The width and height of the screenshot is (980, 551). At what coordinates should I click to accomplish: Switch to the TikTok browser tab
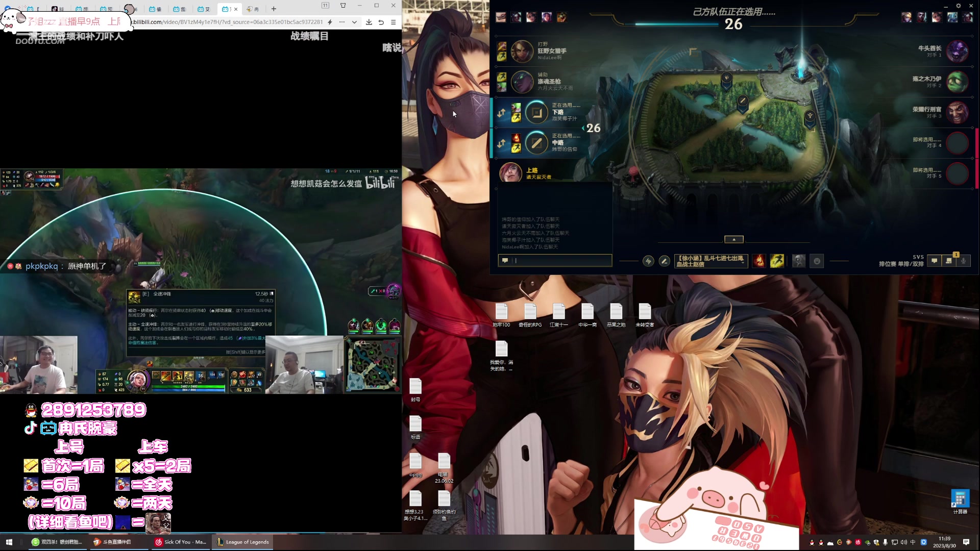coord(58,9)
